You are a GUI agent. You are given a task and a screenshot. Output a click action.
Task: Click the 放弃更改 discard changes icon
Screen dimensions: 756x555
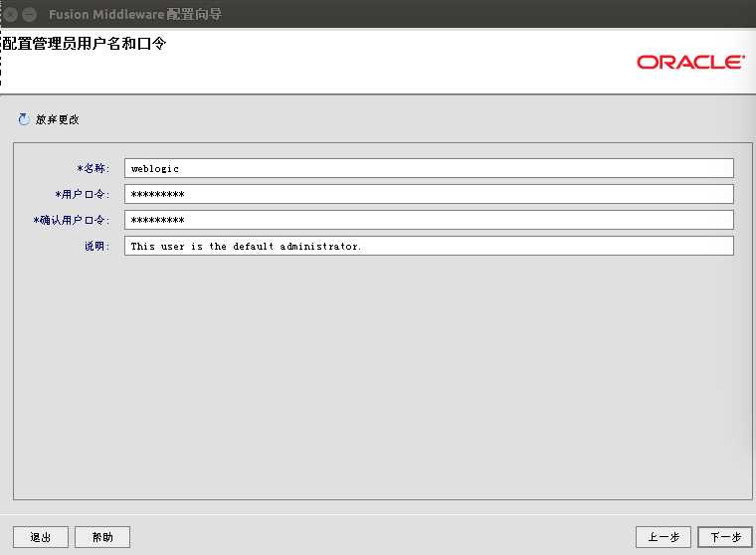[23, 119]
